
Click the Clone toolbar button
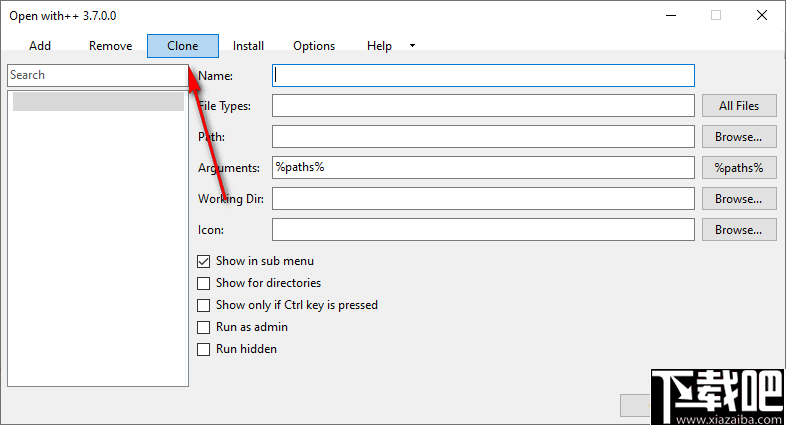click(182, 46)
